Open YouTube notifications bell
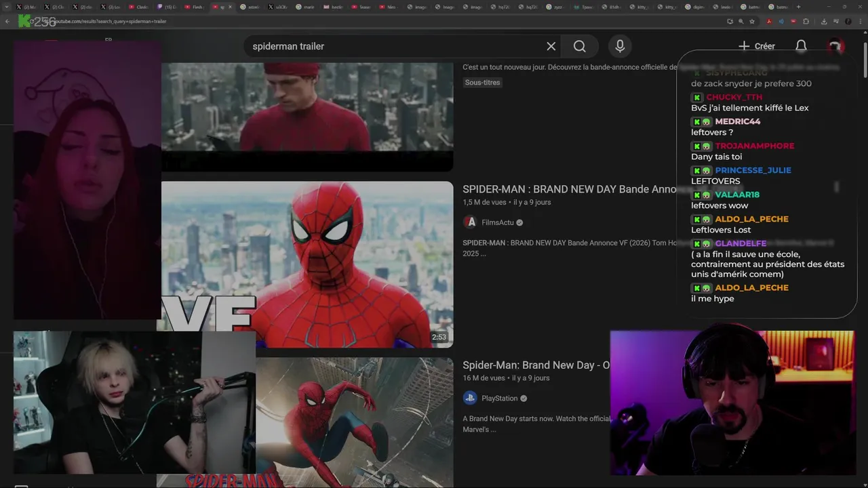The width and height of the screenshot is (868, 488). 801,46
